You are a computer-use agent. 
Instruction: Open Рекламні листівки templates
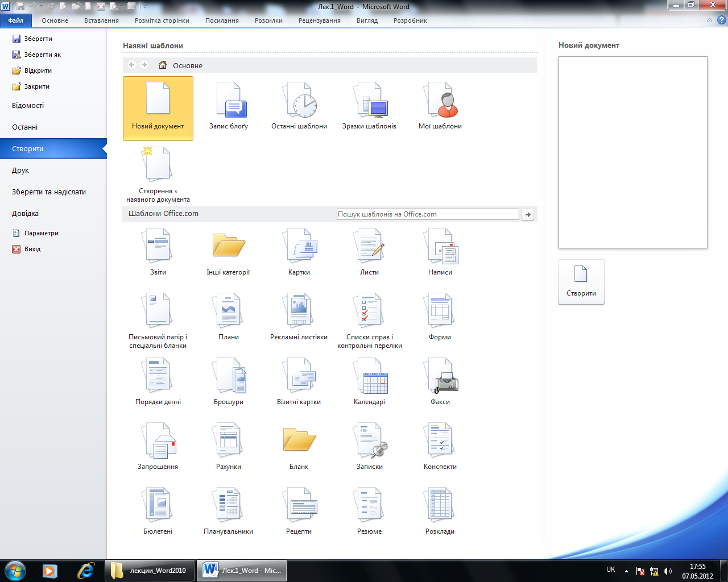coord(299,317)
